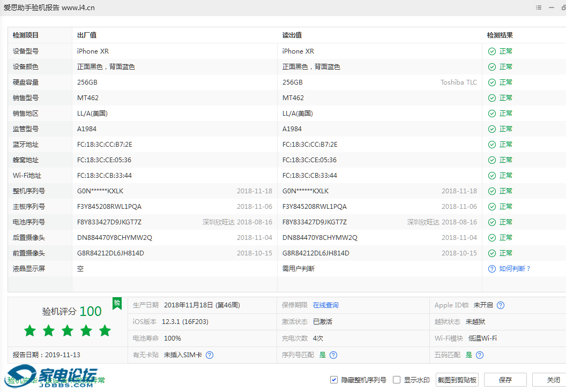
Task: Click help icon beside Apple ID锁 未开启
Action: click(x=500, y=305)
